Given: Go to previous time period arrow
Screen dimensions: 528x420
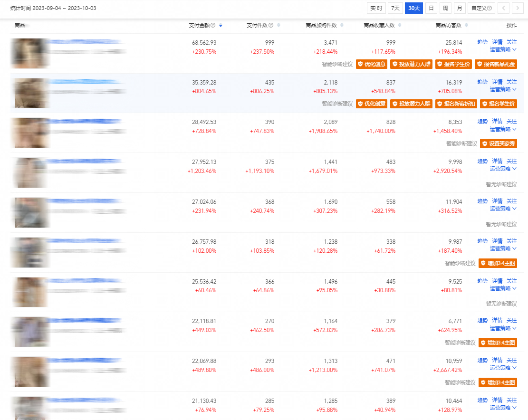Looking at the screenshot, I should 503,8.
